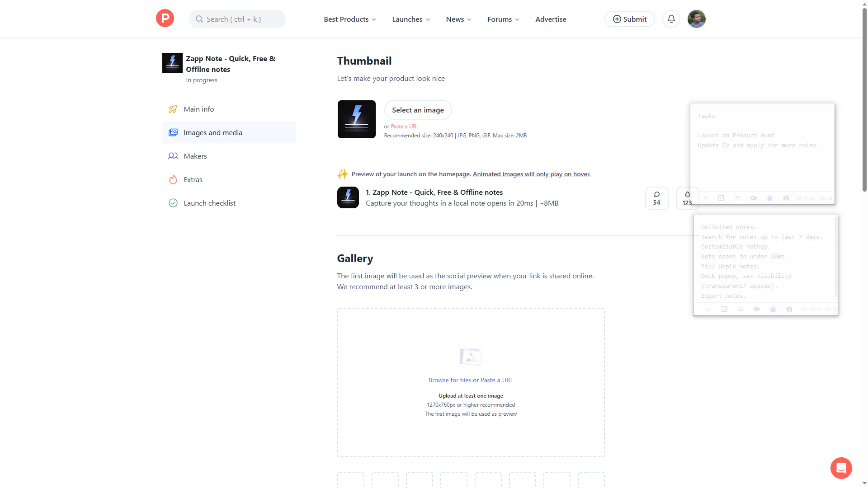
Task: Click the Submit button
Action: pyautogui.click(x=629, y=19)
